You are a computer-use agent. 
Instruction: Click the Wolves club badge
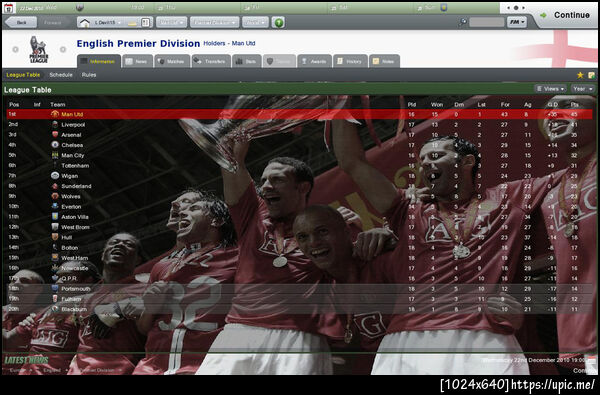pos(55,196)
